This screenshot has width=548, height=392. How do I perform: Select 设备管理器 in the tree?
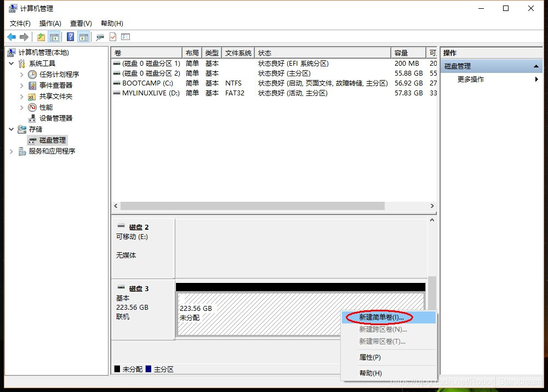[x=55, y=118]
